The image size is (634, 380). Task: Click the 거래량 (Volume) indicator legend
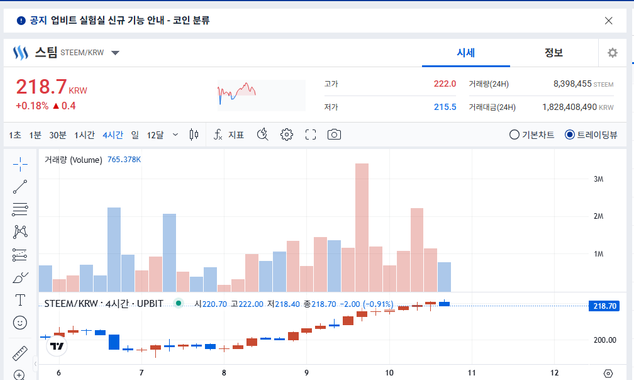pyautogui.click(x=73, y=160)
